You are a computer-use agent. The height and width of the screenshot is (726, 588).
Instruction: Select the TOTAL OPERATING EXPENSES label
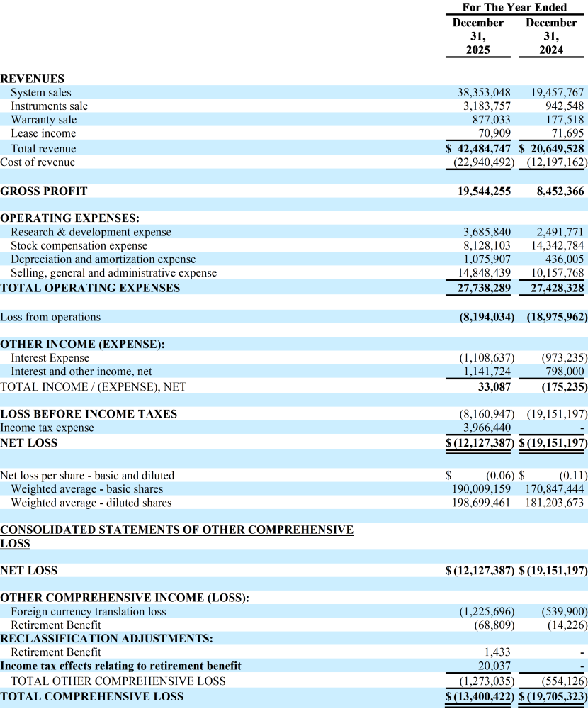(90, 288)
